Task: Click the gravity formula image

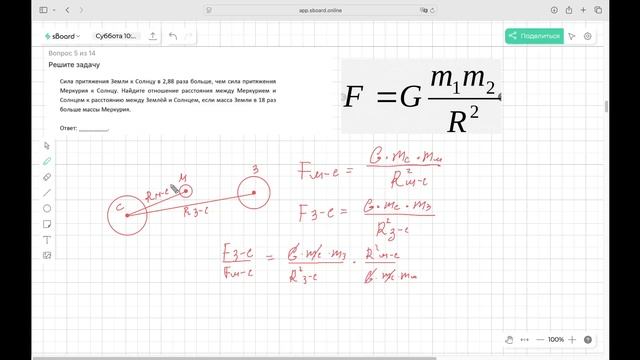Action: click(x=421, y=96)
